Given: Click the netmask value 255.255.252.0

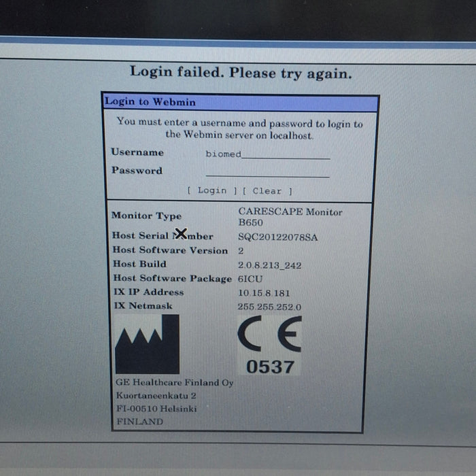Looking at the screenshot, I should click(269, 307).
